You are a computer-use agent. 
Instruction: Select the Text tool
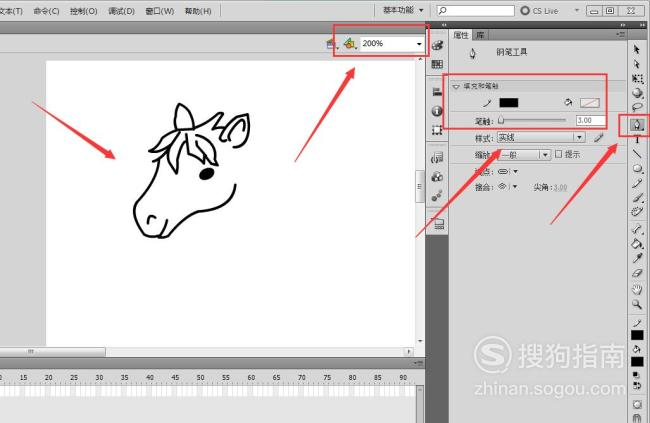[637, 140]
